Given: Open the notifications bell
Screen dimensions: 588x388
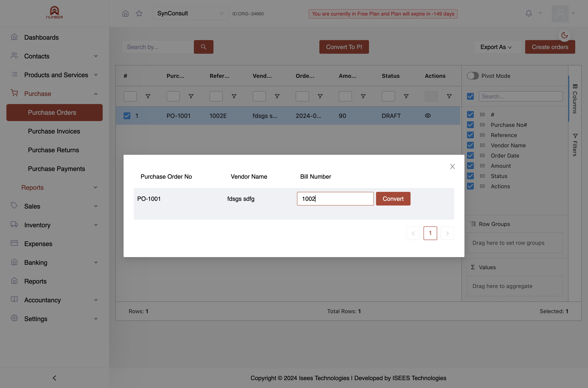Looking at the screenshot, I should click(529, 13).
